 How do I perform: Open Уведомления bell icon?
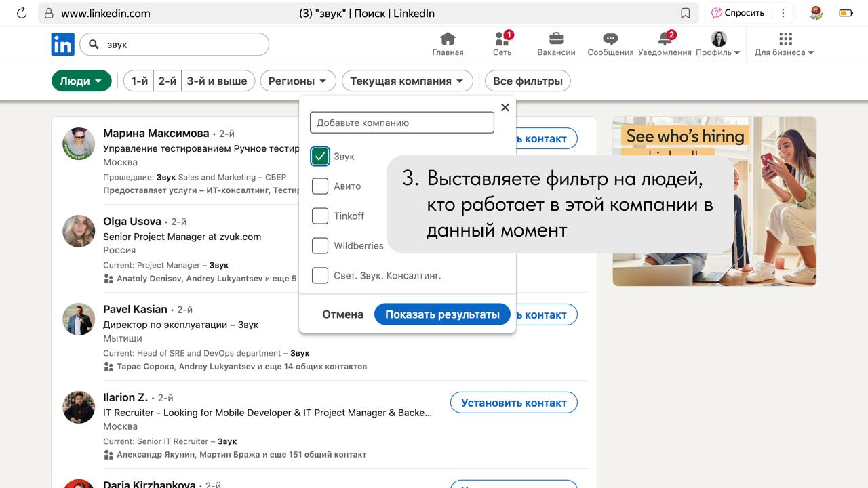[665, 39]
